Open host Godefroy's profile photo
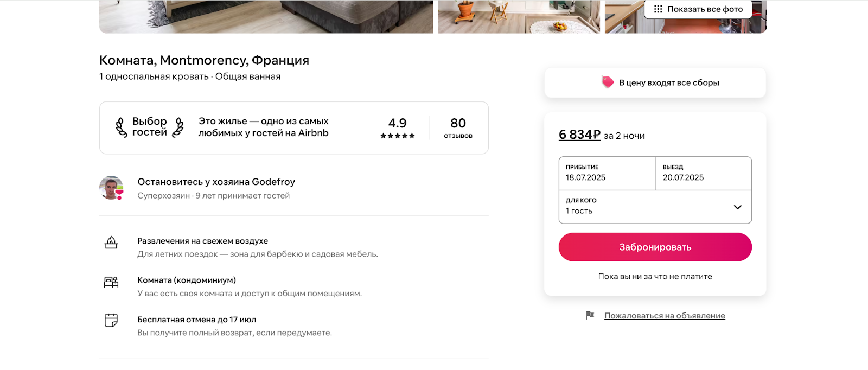The width and height of the screenshot is (868, 370). [112, 188]
